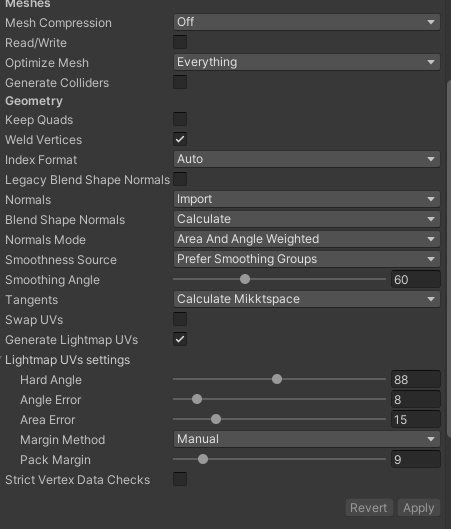Click the inspector vertical scrollbar
Viewport: 451px width, 529px height.
pos(449,258)
